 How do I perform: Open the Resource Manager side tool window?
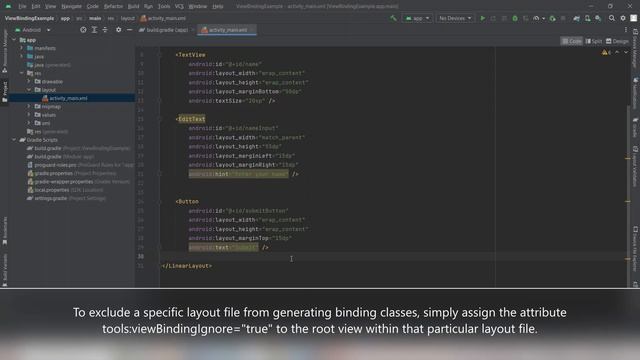tap(5, 51)
